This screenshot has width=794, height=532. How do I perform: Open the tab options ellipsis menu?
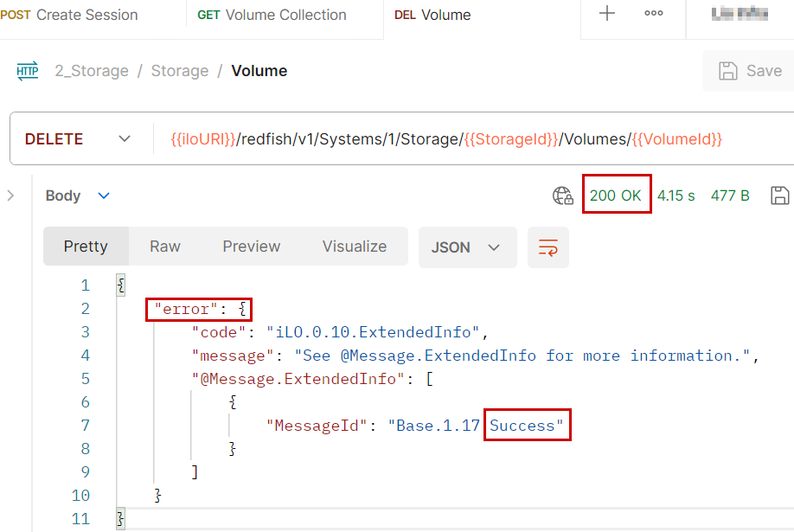(x=654, y=14)
